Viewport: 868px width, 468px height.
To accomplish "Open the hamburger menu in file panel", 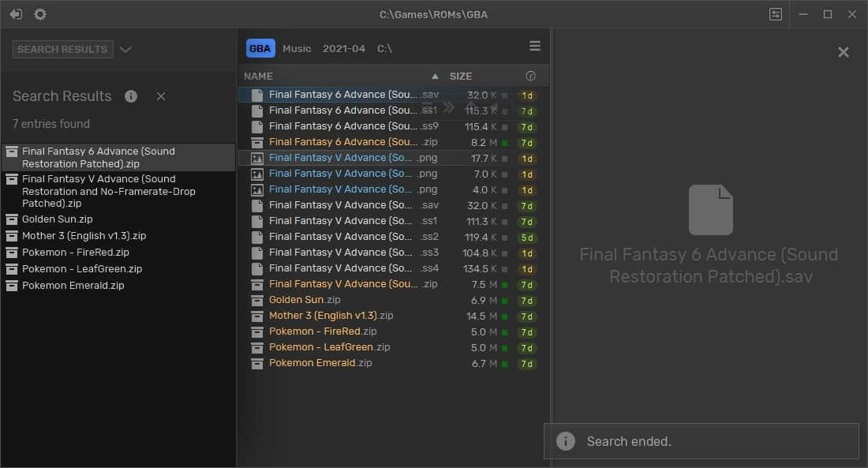I will tap(535, 47).
